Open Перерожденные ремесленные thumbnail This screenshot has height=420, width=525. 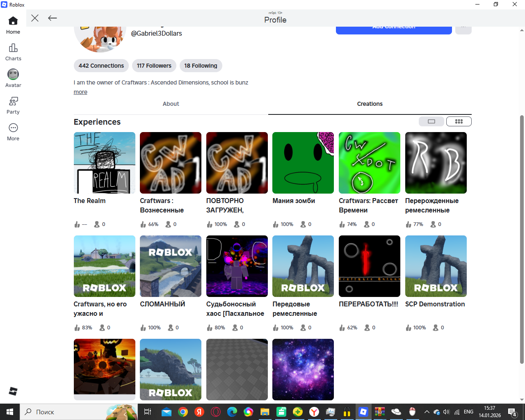[x=436, y=163]
